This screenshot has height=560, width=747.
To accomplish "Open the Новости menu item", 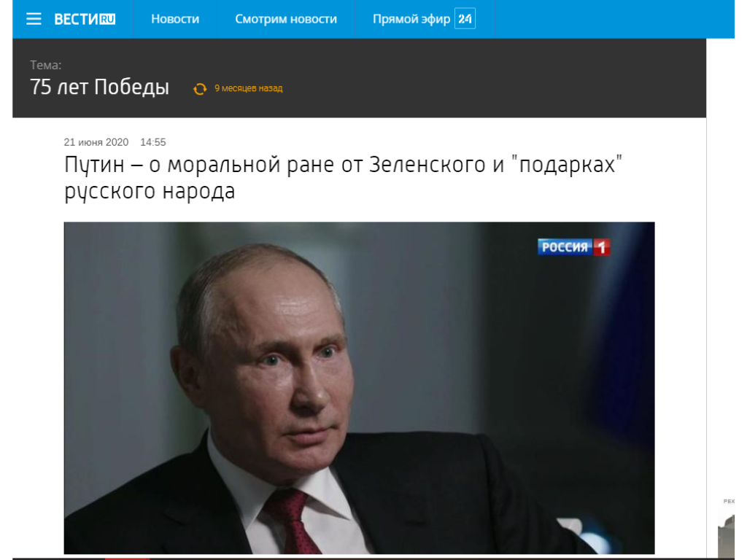I will [x=175, y=19].
